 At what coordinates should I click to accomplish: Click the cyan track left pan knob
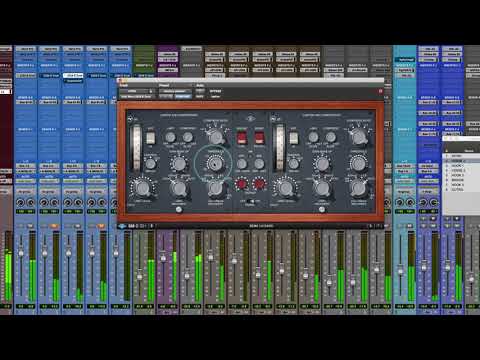pyautogui.click(x=399, y=202)
